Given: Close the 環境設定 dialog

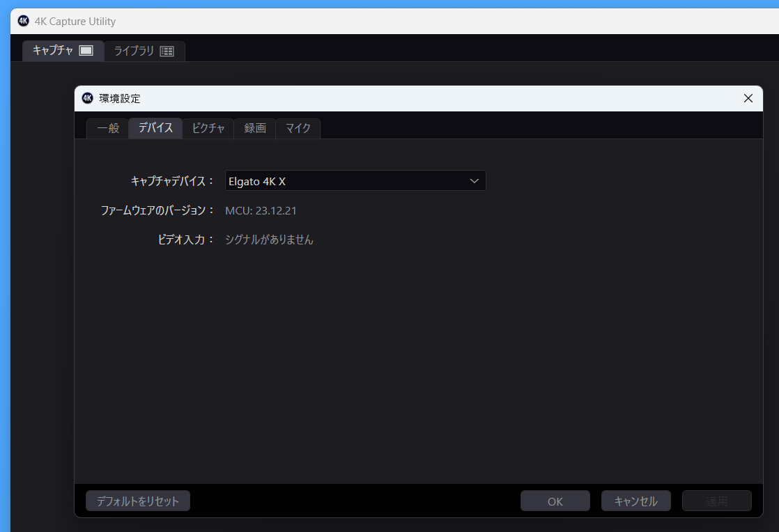Looking at the screenshot, I should pos(748,98).
